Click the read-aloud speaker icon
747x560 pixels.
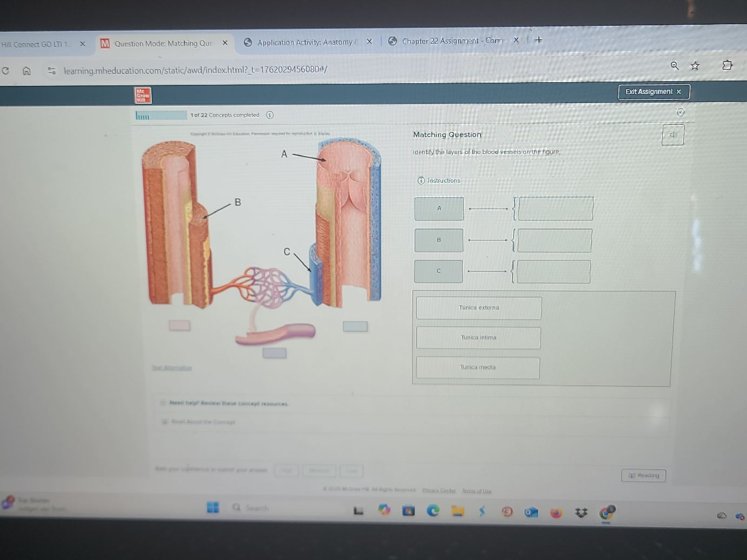[x=672, y=135]
